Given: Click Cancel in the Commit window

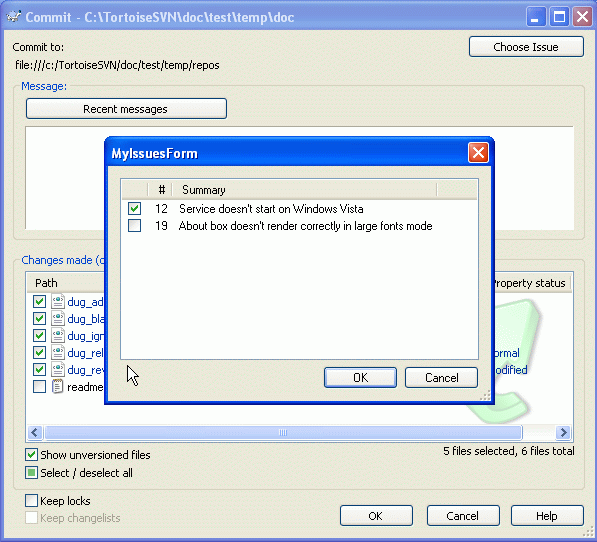Looking at the screenshot, I should pyautogui.click(x=463, y=516).
